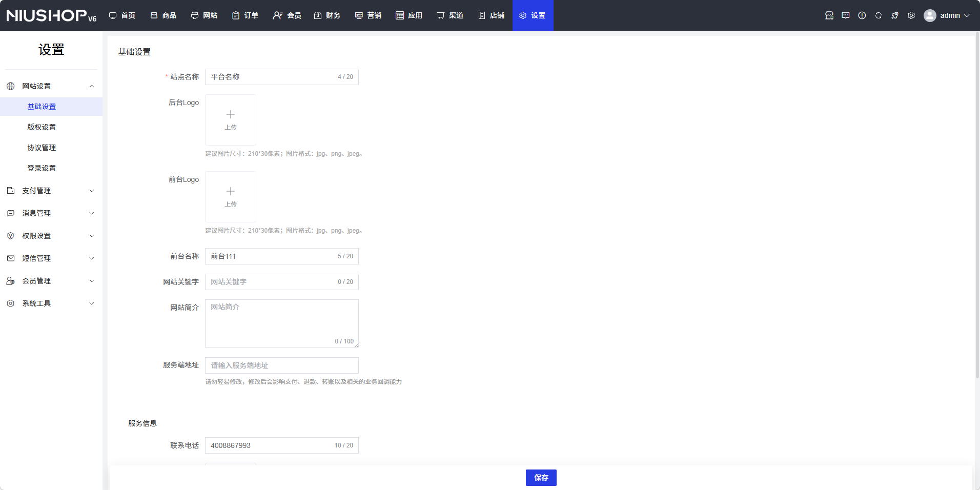Open the 订单 top menu
The width and height of the screenshot is (980, 490).
pyautogui.click(x=246, y=15)
